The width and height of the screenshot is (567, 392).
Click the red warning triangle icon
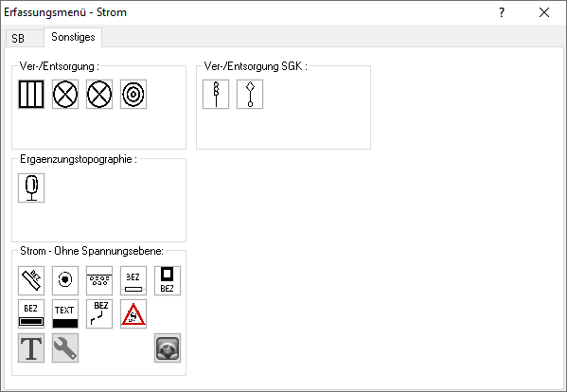[133, 314]
